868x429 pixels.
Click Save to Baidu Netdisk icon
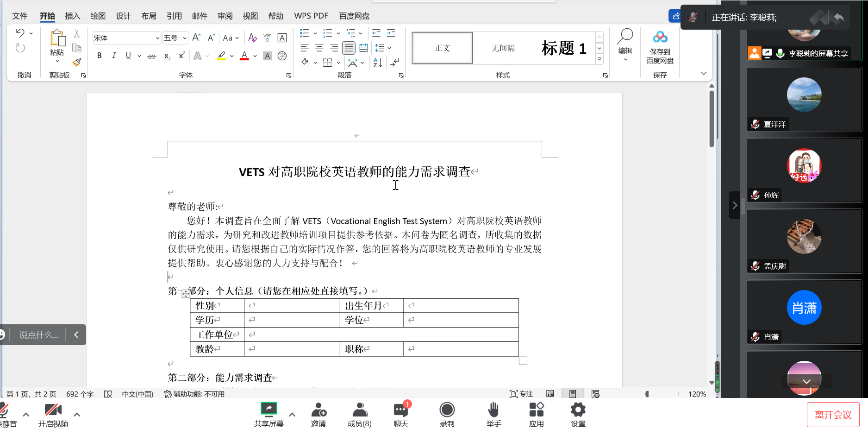click(660, 46)
